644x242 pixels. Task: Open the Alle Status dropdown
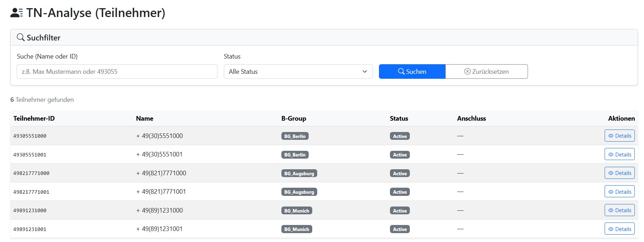click(298, 72)
